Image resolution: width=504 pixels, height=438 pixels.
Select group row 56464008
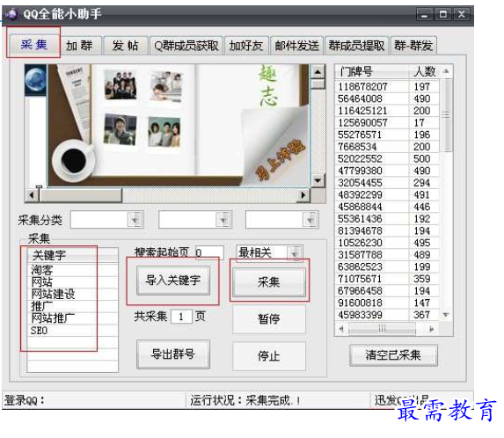click(x=387, y=99)
